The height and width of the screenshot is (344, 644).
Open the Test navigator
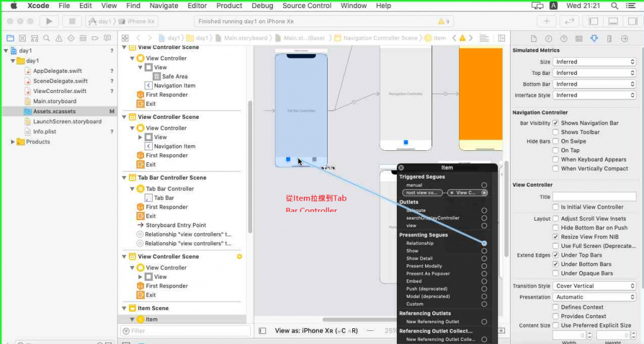coord(70,38)
